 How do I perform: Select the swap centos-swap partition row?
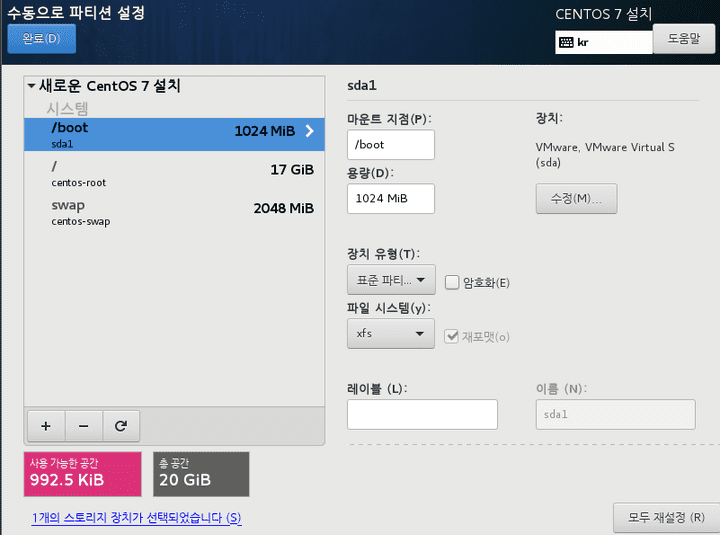pyautogui.click(x=174, y=213)
